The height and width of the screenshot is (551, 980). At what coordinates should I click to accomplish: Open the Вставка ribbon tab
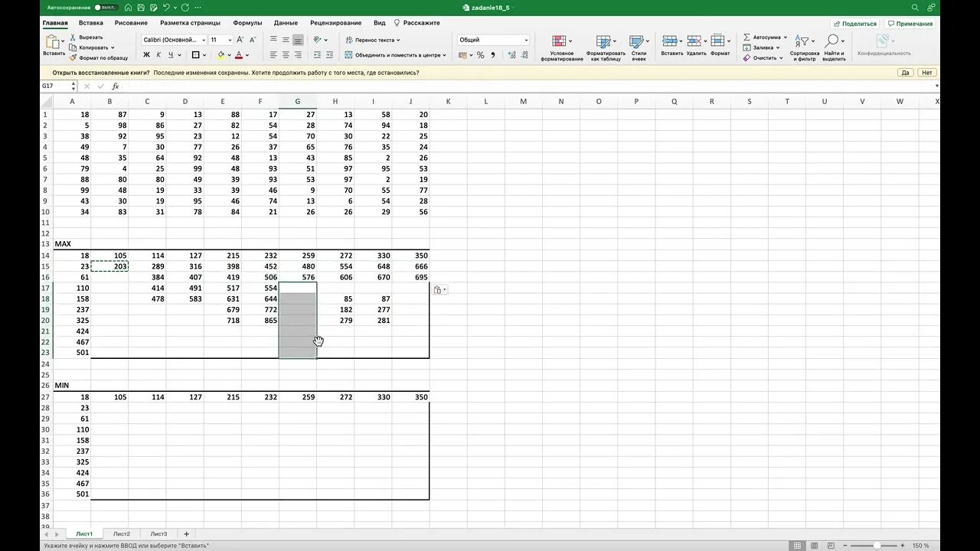coord(91,23)
